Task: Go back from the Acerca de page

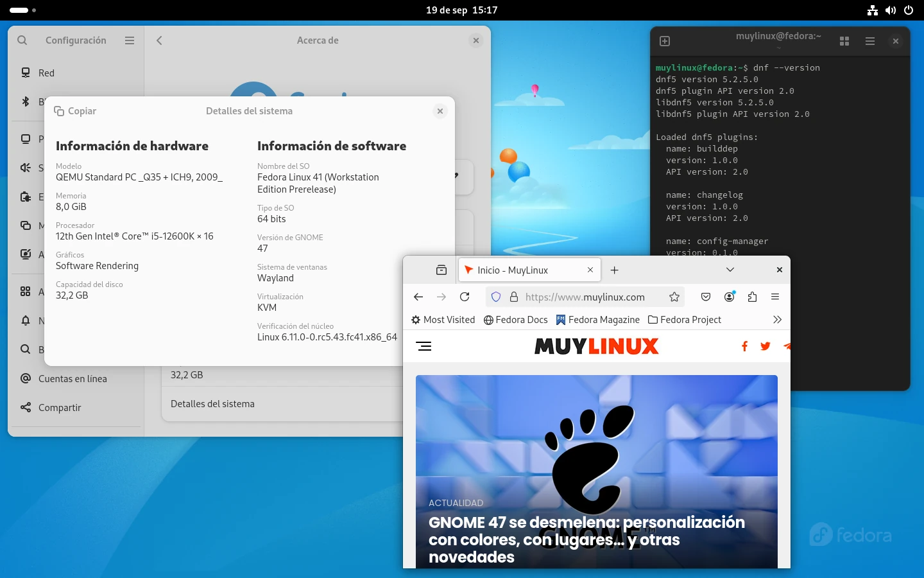Action: click(x=159, y=40)
